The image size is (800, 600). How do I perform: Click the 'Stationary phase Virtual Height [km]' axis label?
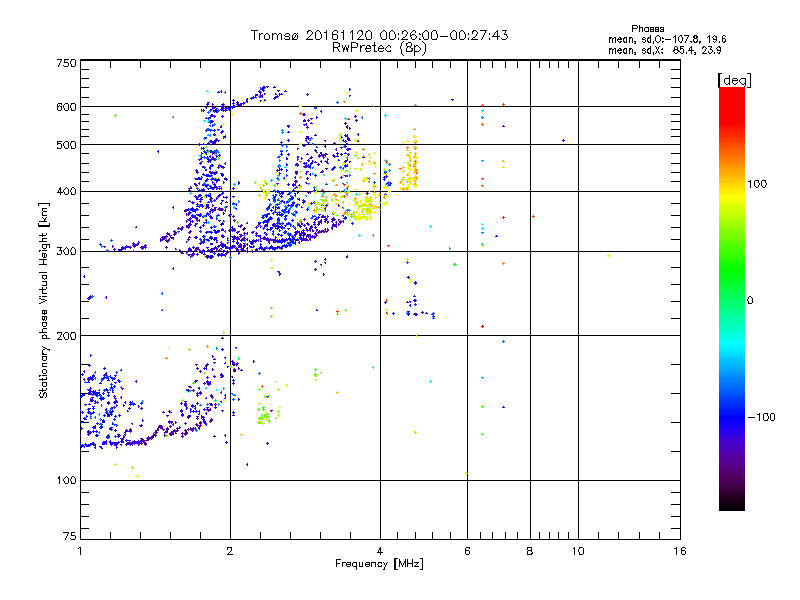coord(44,301)
